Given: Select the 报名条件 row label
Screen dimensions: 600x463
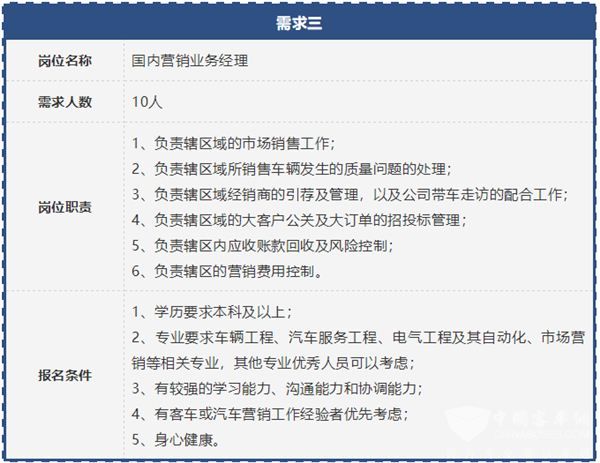Looking at the screenshot, I should point(64,375).
